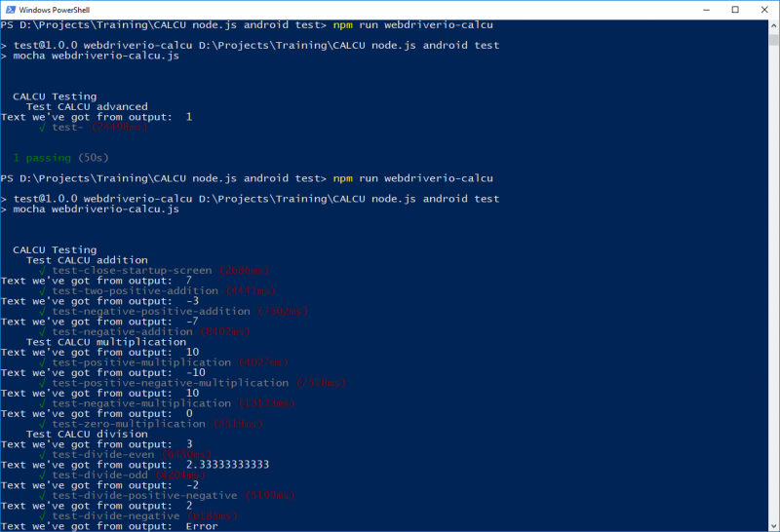The image size is (780, 532).
Task: Maximize the PowerShell window
Action: pyautogui.click(x=735, y=9)
